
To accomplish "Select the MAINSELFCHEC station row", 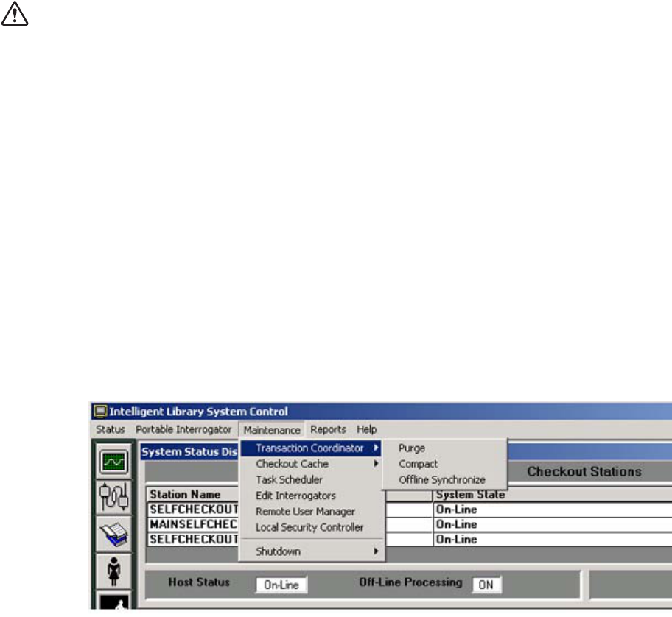I will click(193, 524).
